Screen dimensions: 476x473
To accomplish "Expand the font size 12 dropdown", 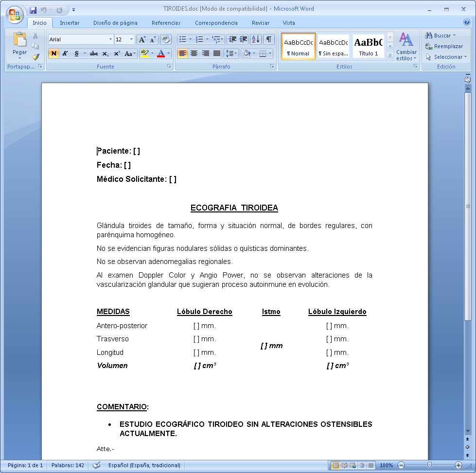I will 131,39.
